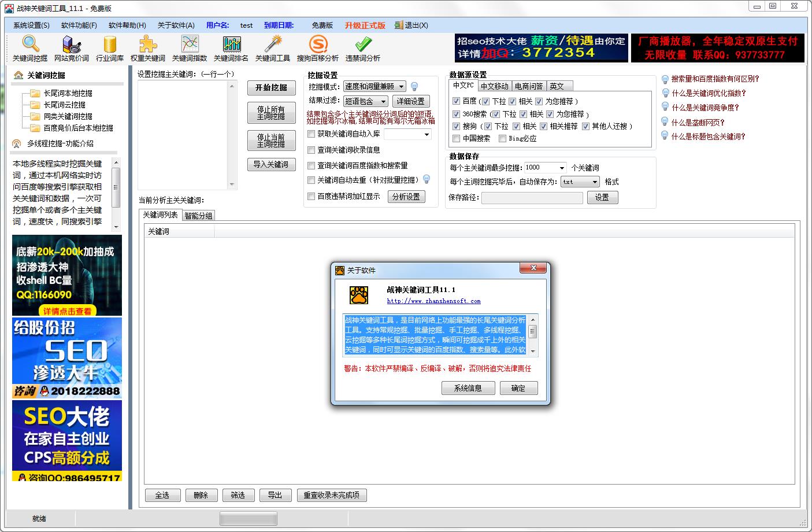Open the 搜狗百移分析 tool
Screen dimensions: 812x532
pyautogui.click(x=318, y=49)
